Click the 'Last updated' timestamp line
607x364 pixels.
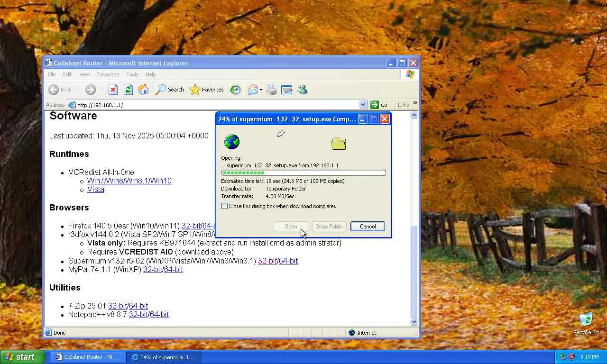(x=129, y=136)
